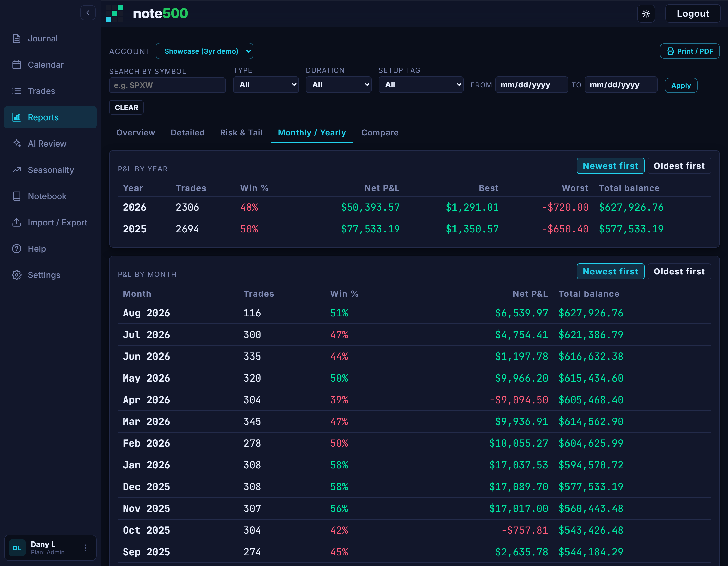Image resolution: width=728 pixels, height=566 pixels.
Task: Click the AI Review sparkle icon
Action: click(x=17, y=144)
